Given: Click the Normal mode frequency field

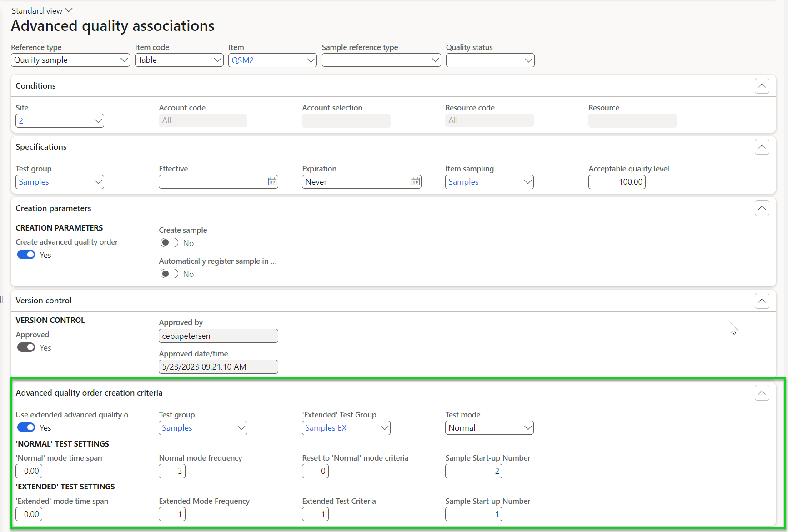Looking at the screenshot, I should (x=172, y=471).
